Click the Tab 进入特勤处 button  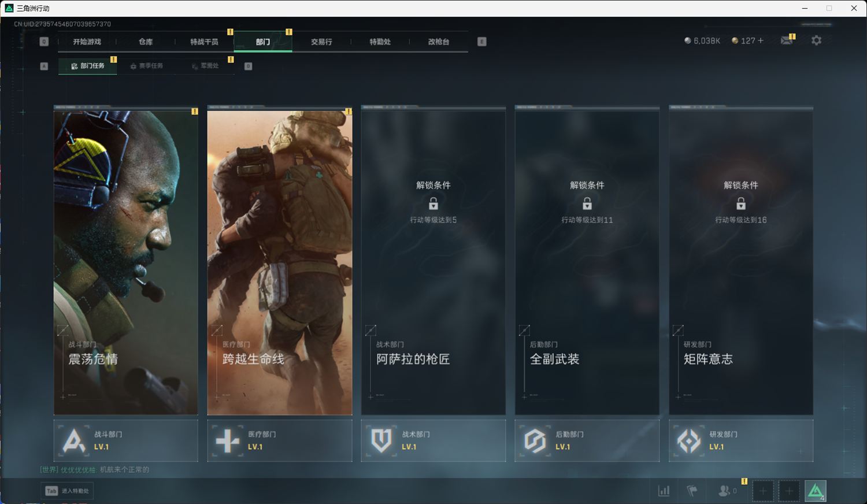pyautogui.click(x=68, y=491)
